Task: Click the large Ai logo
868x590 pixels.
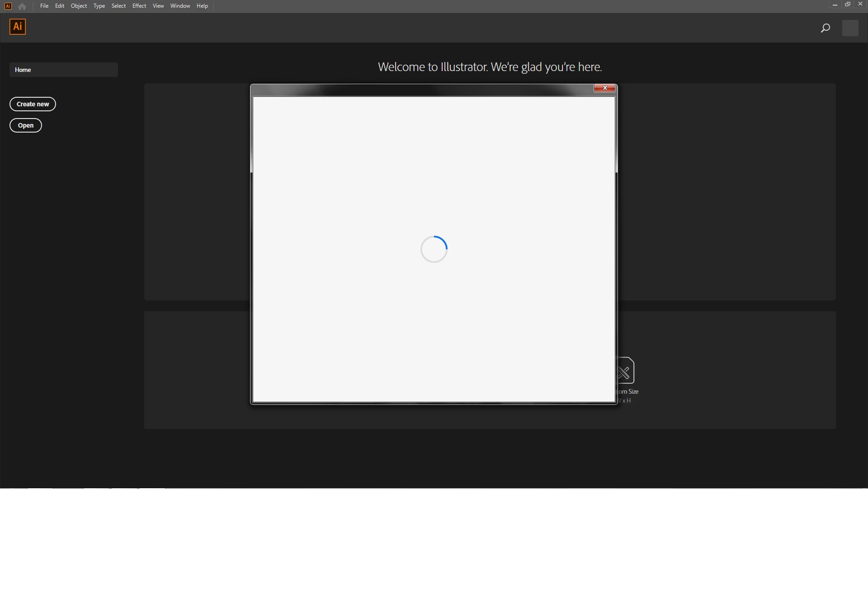Action: [x=18, y=27]
